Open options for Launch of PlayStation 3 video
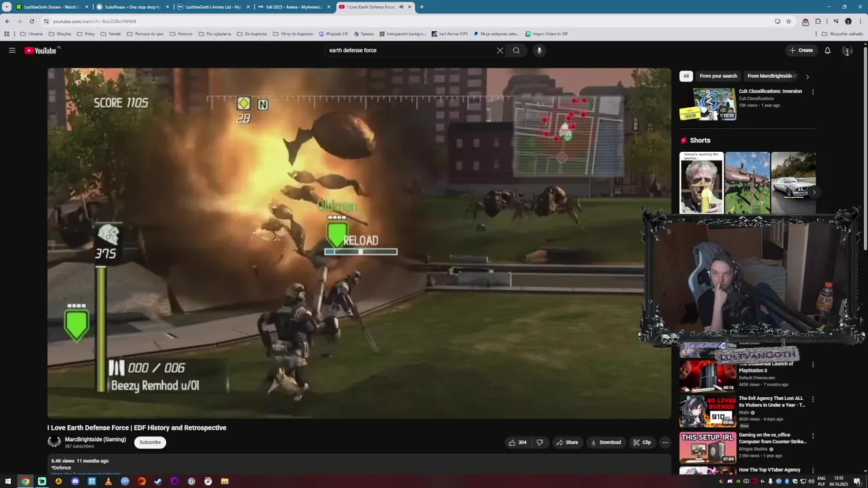 coord(812,365)
